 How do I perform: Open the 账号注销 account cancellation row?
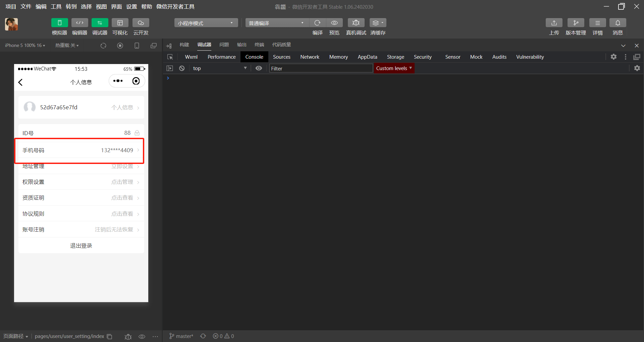pyautogui.click(x=81, y=229)
